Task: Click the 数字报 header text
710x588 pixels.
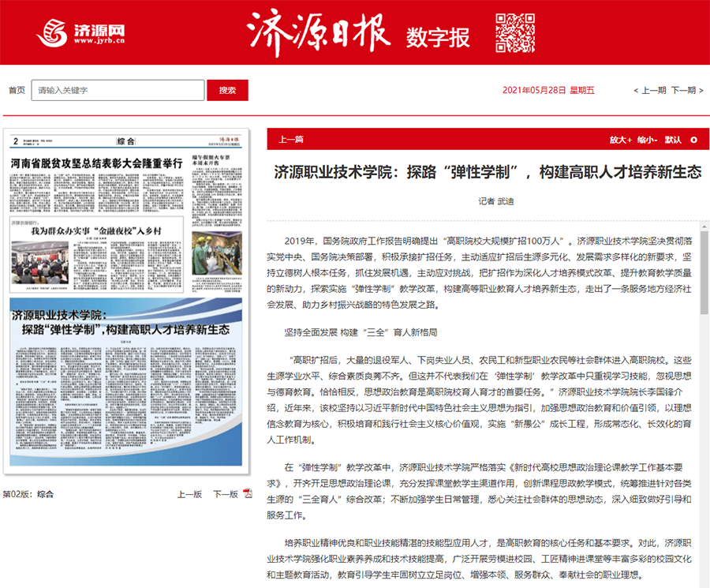Action: pyautogui.click(x=438, y=37)
